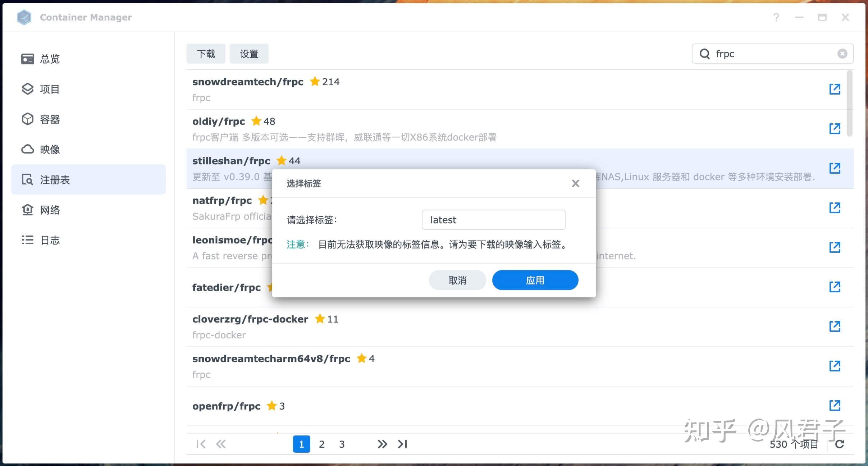
Task: Switch to page 2 of results
Action: (321, 444)
